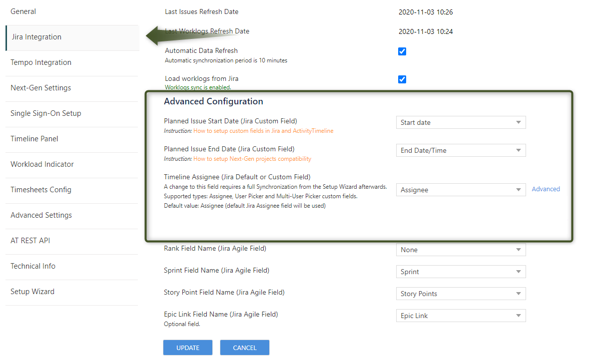This screenshot has height=364, width=593.
Task: Click the 'Last Issues Refresh Date' label
Action: coord(201,11)
